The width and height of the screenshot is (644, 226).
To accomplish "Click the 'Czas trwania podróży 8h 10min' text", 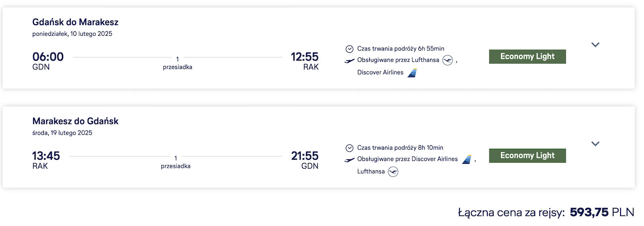I will pyautogui.click(x=400, y=148).
